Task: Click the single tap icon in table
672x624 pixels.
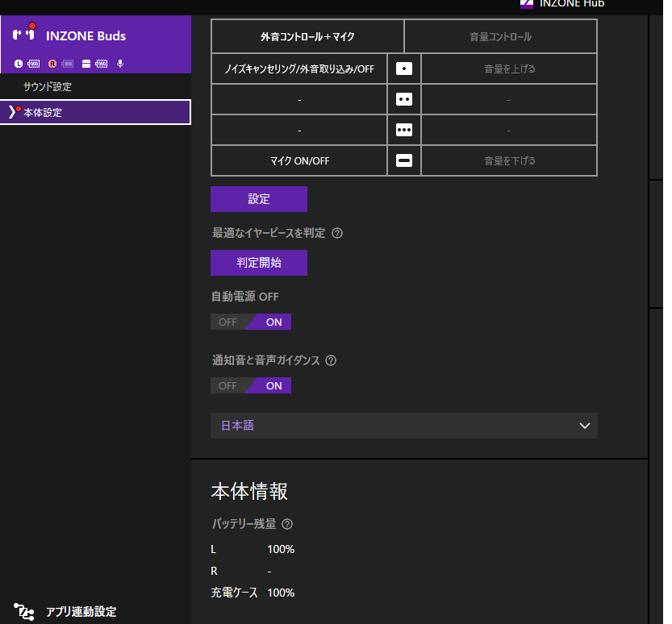Action: 403,69
